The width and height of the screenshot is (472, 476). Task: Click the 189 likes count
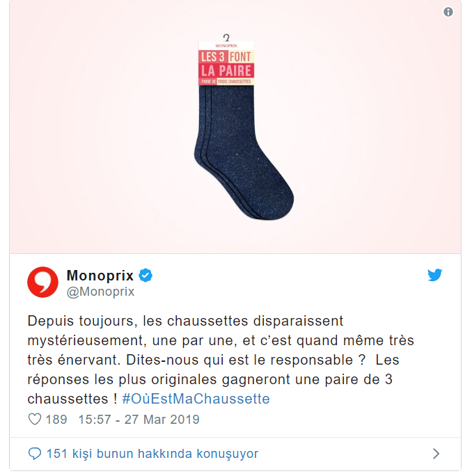[56, 420]
